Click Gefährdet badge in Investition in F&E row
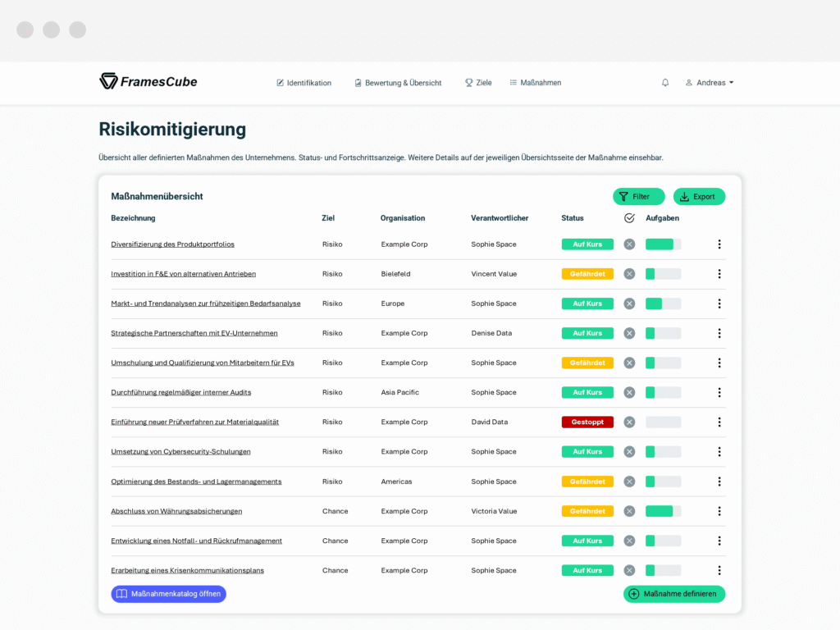840x630 pixels. pyautogui.click(x=587, y=274)
